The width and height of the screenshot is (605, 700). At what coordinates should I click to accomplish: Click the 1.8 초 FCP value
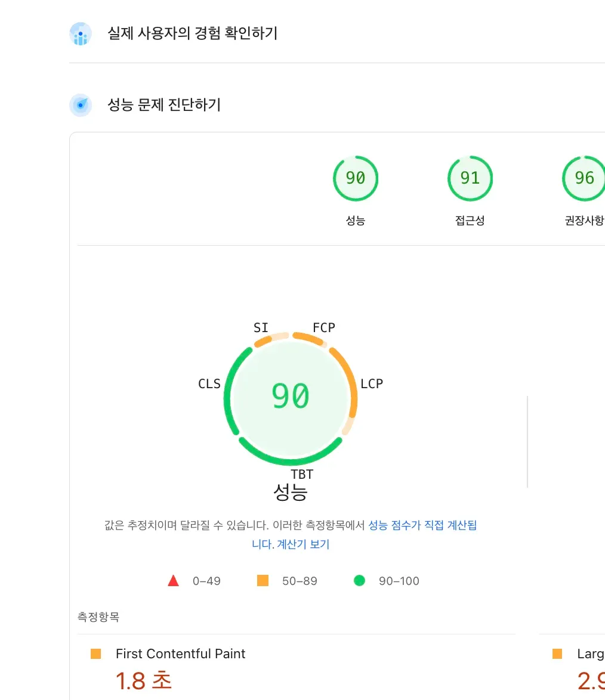click(143, 680)
